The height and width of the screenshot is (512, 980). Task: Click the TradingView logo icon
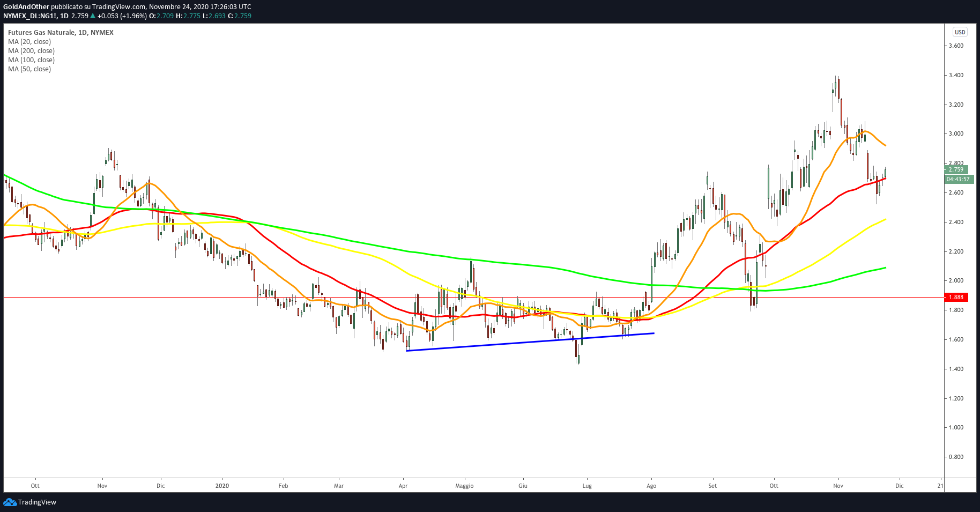10,502
